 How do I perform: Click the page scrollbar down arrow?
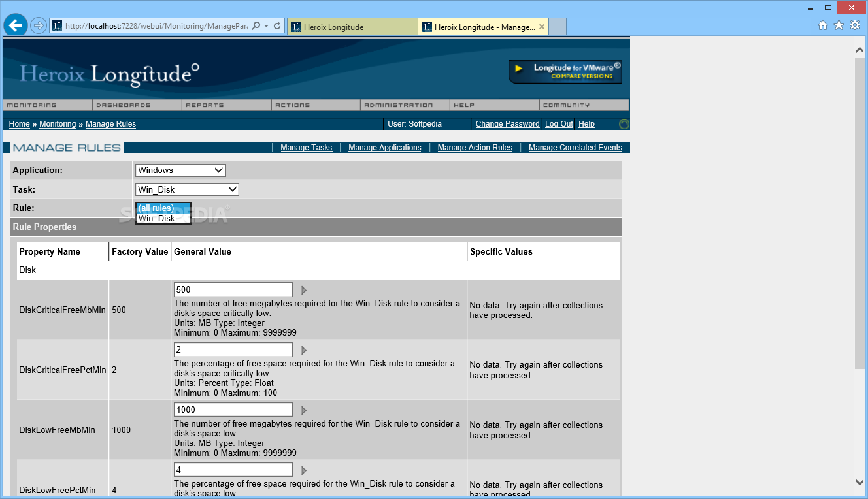pos(860,482)
